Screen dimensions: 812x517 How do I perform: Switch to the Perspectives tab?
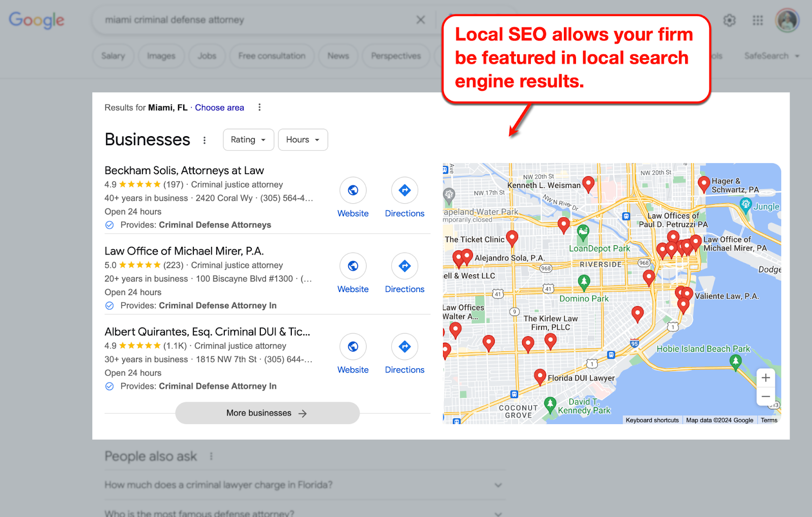[x=396, y=56]
